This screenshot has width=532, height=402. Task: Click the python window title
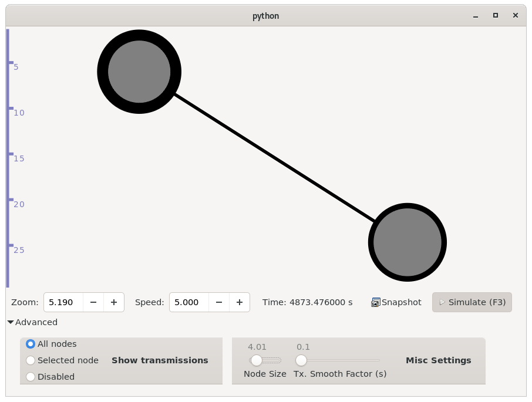[x=265, y=16]
